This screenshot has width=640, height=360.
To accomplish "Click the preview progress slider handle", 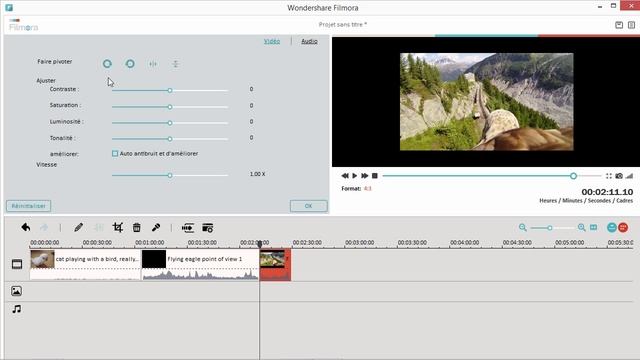I will pos(573,176).
